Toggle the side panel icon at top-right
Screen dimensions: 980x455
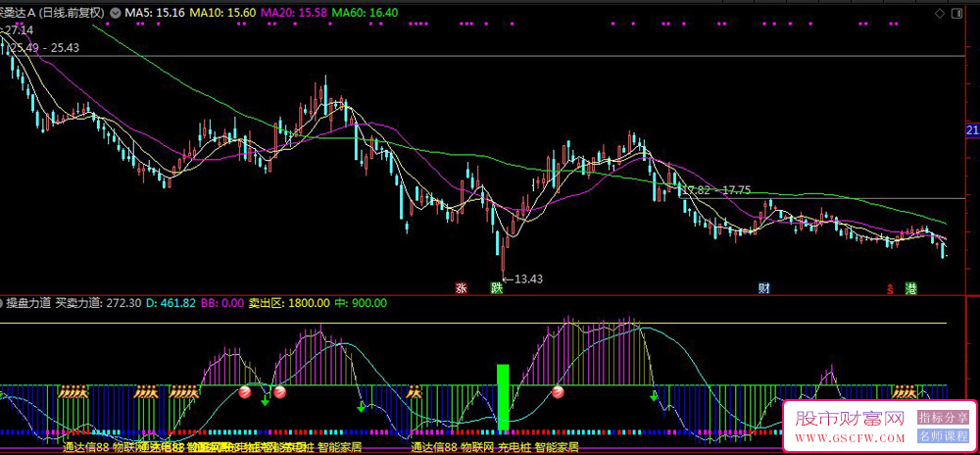pos(955,12)
